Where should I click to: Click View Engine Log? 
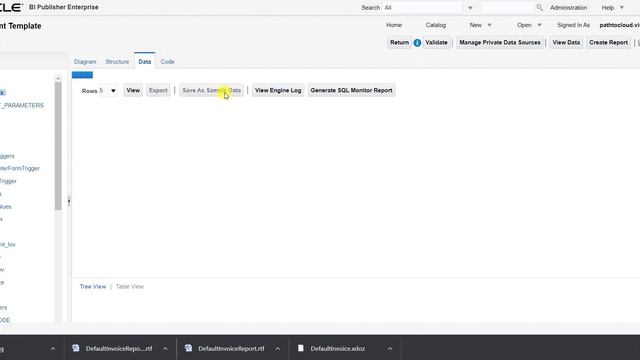click(278, 91)
